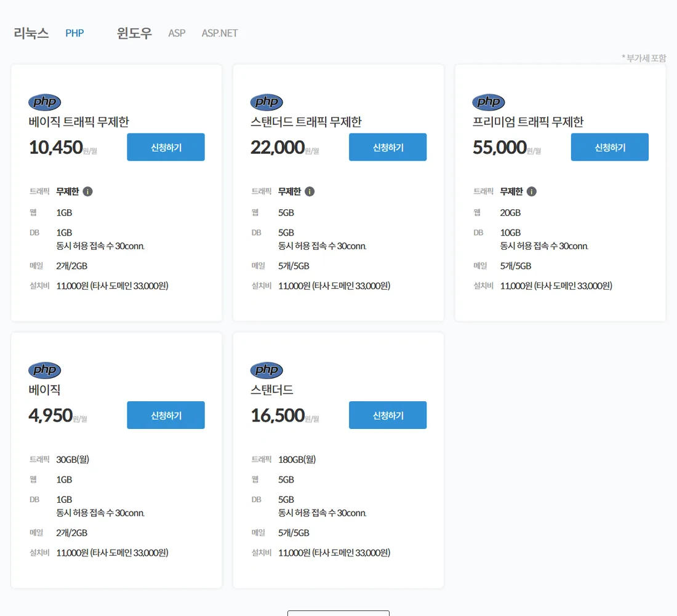Click the 프리미엄 트래픽 무제한 plan title
This screenshot has height=616, width=677.
tap(528, 122)
